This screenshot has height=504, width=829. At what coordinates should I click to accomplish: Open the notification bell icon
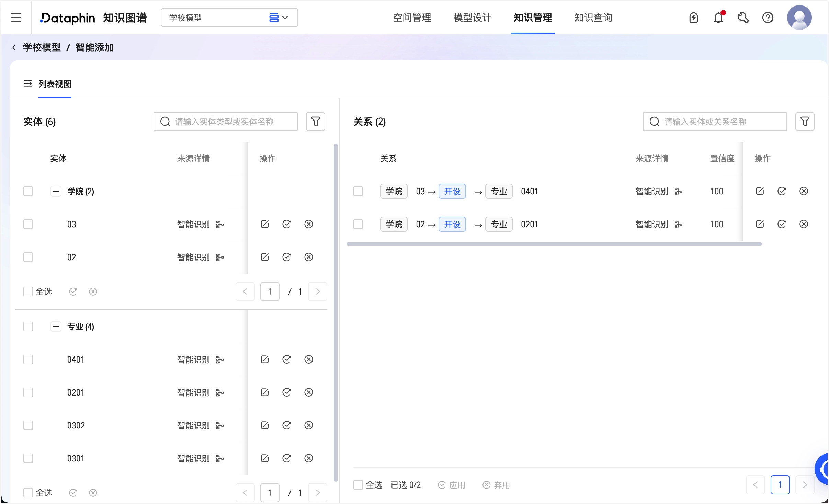(x=718, y=18)
